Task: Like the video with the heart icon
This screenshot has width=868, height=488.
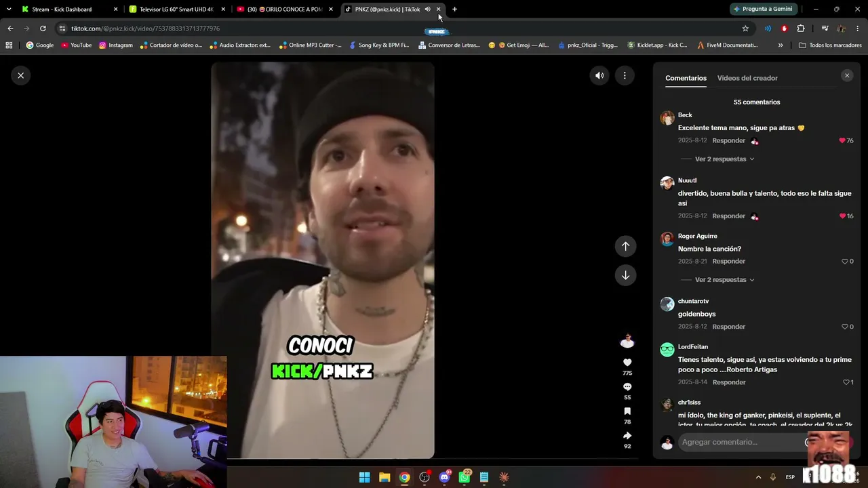Action: pyautogui.click(x=627, y=363)
